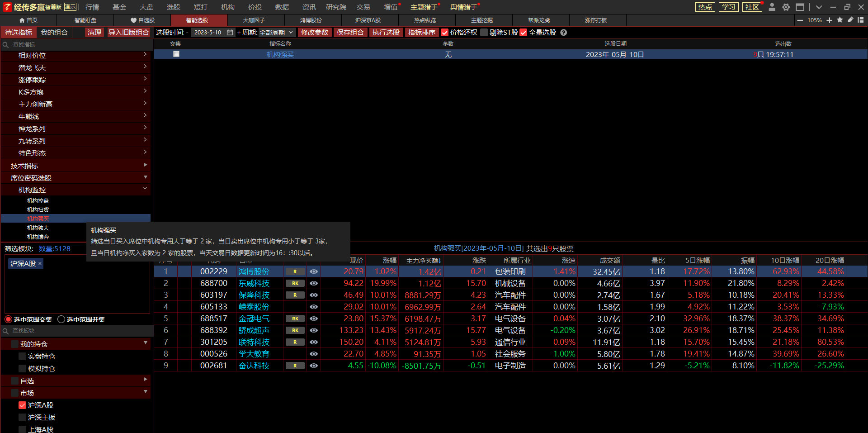Image resolution: width=868 pixels, height=433 pixels.
Task: Open the 行情 menu
Action: [x=92, y=7]
